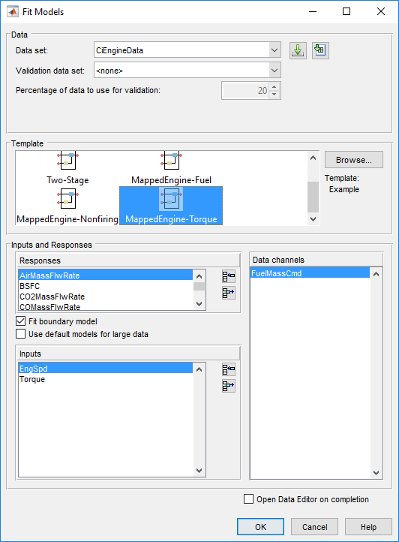Click Responses list scroll up arrow
399x542 pixels.
[199, 276]
